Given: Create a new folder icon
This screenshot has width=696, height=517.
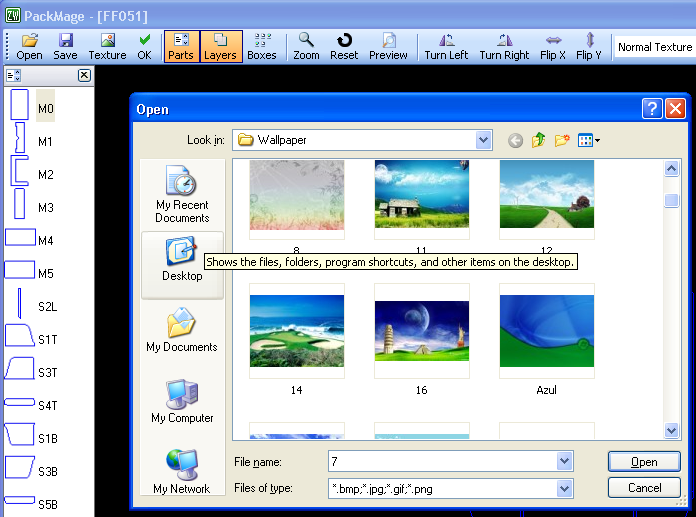Looking at the screenshot, I should pyautogui.click(x=562, y=140).
